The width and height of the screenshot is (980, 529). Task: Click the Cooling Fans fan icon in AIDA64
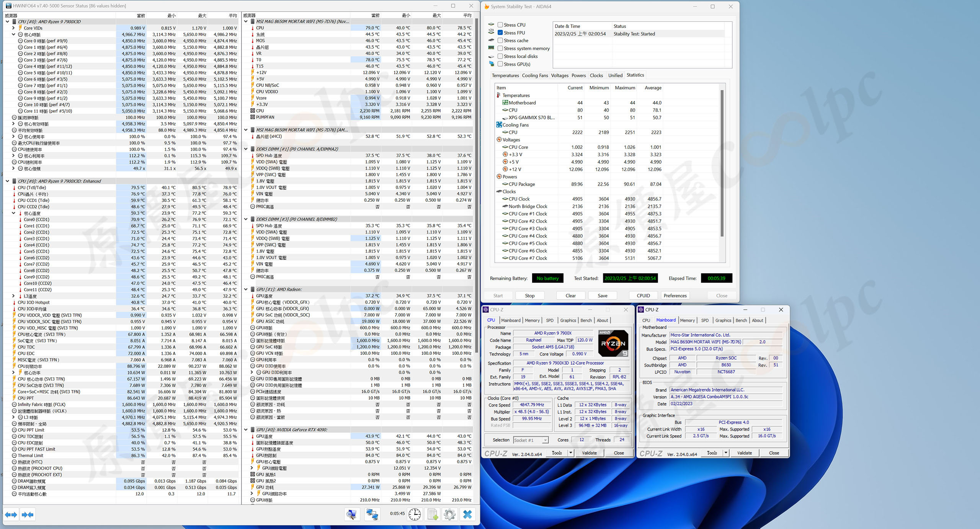pos(499,125)
